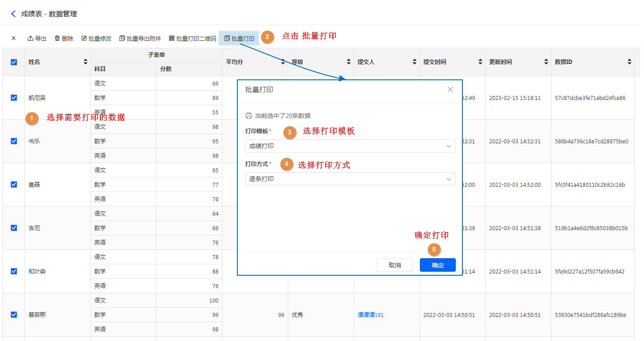Click the back arrow next to 成绩表
The image size is (644, 341).
pos(13,14)
